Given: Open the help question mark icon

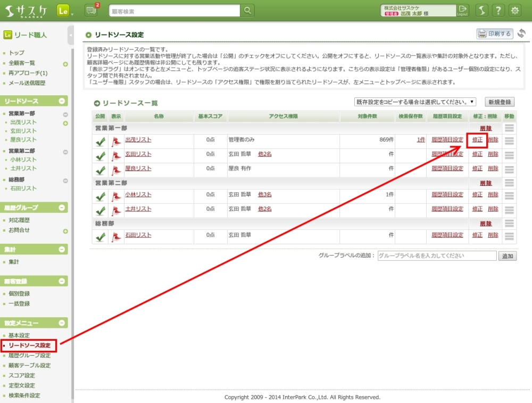Looking at the screenshot, I should [498, 10].
